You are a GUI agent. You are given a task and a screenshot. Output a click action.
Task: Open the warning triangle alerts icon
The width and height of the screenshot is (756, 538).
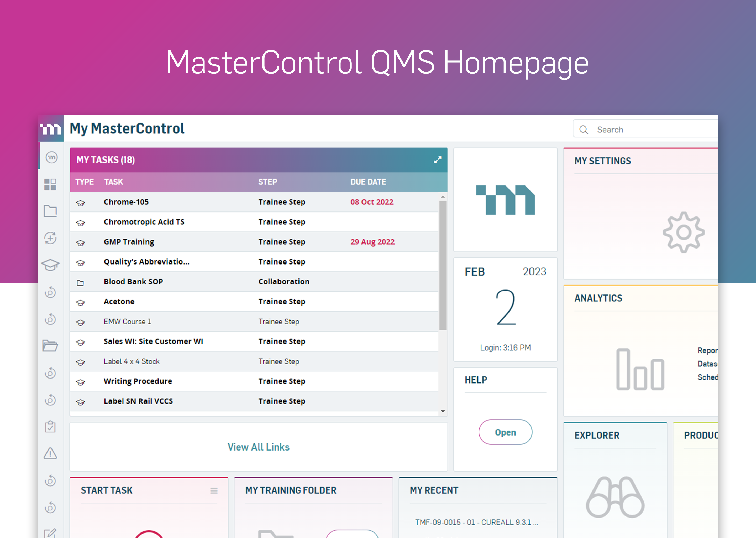tap(50, 454)
